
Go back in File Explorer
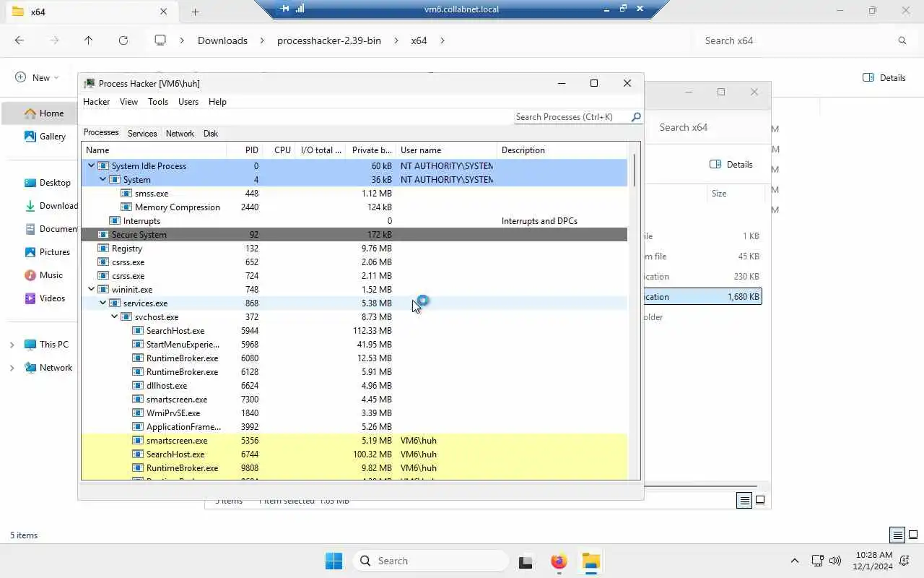click(19, 40)
